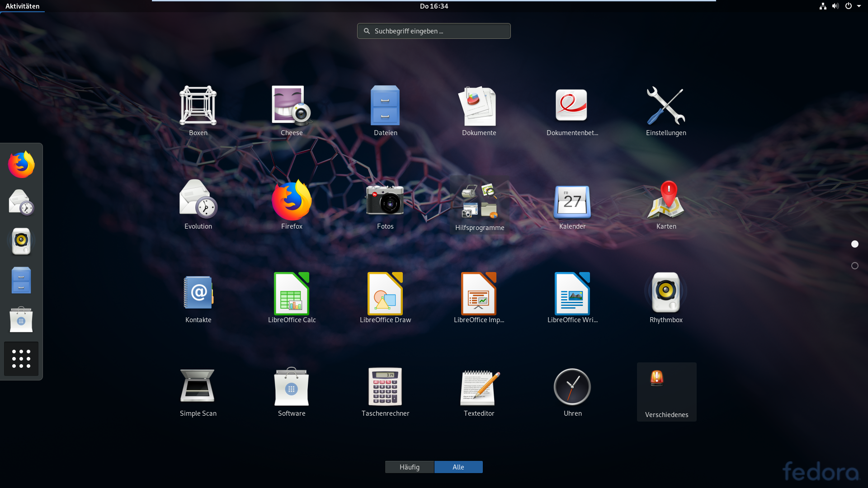Open the Boxen virtual machines app
This screenshot has width=868, height=488.
coord(198,111)
